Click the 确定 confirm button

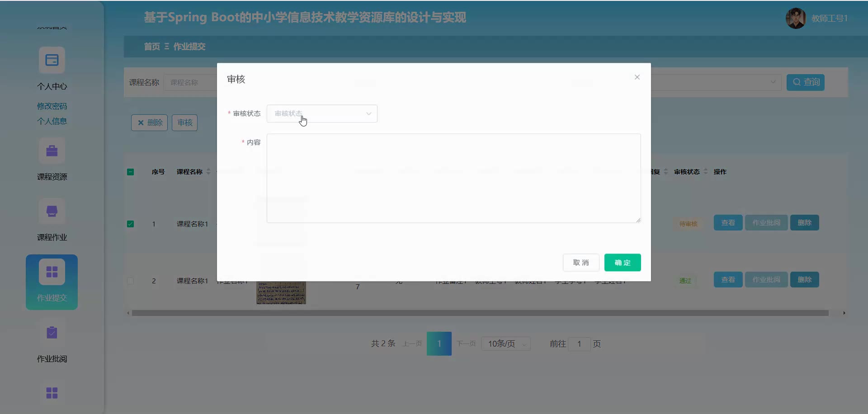[622, 263]
